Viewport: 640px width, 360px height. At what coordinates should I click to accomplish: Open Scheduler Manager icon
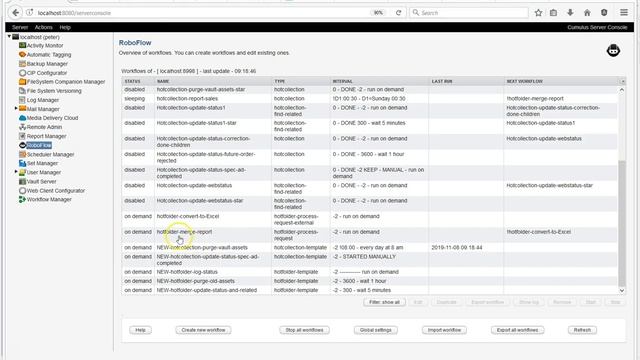[22, 154]
